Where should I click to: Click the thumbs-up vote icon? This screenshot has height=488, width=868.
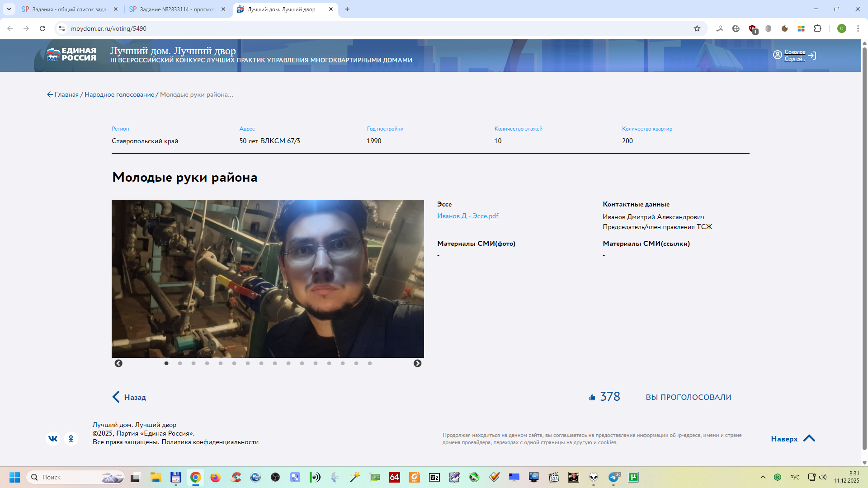click(x=592, y=397)
